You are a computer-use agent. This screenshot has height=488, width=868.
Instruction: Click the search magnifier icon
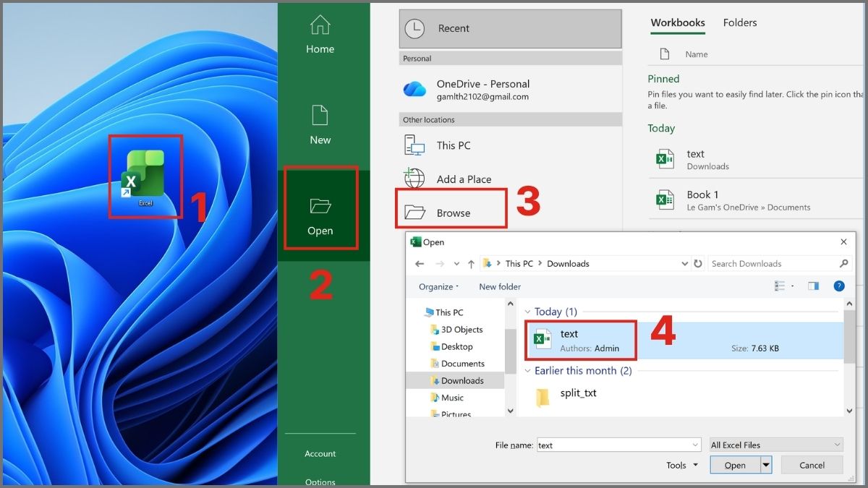pyautogui.click(x=843, y=264)
